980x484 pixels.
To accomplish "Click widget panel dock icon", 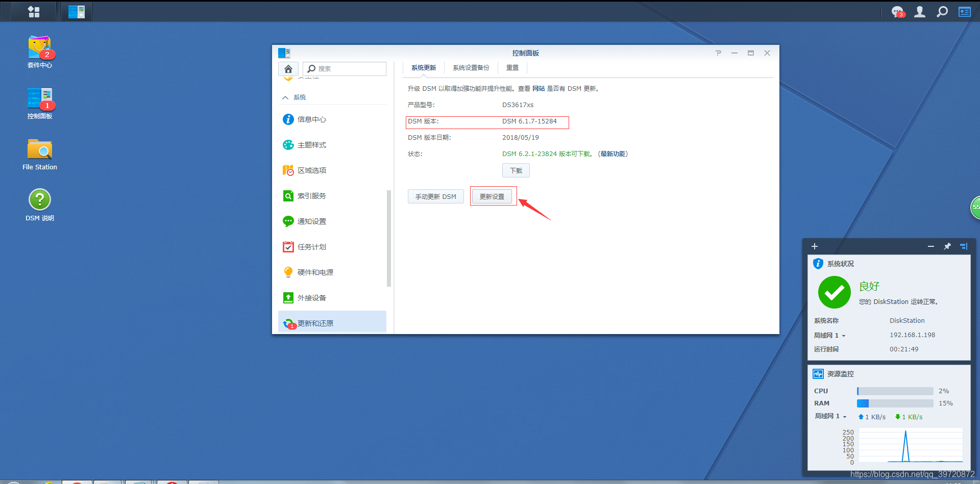I will (964, 246).
